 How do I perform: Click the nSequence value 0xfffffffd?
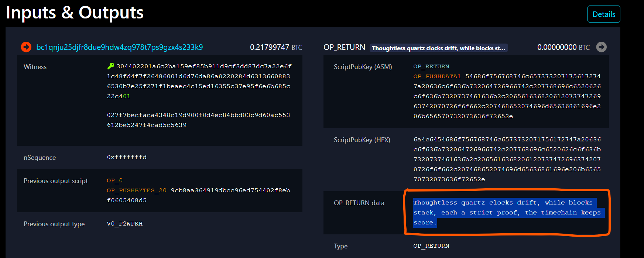pyautogui.click(x=127, y=157)
